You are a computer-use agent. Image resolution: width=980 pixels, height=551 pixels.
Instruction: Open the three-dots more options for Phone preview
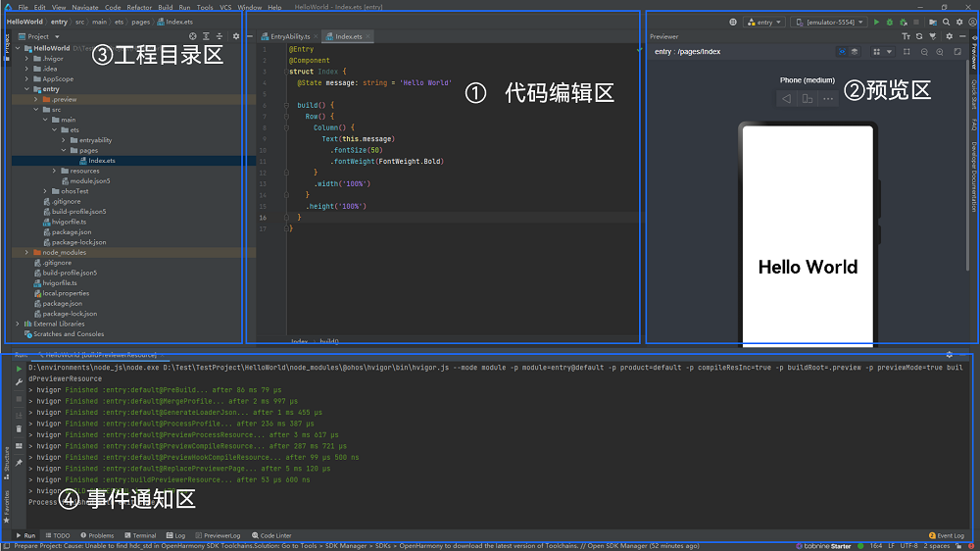point(828,99)
